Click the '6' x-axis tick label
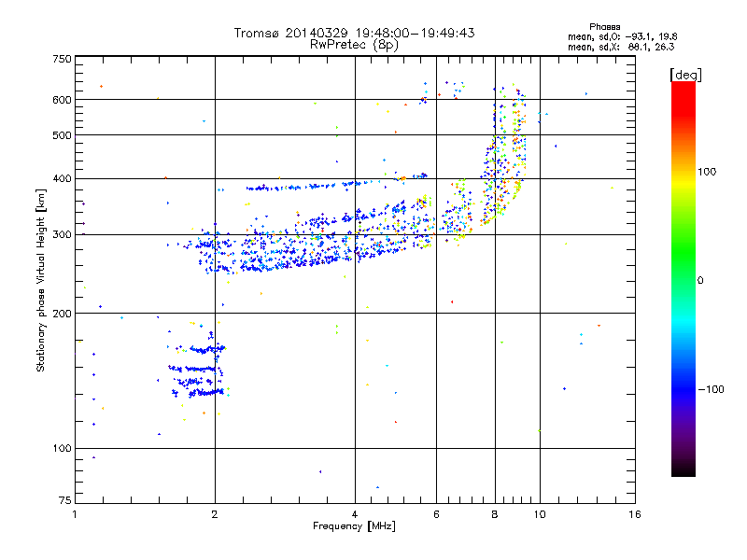Viewport: 747px width, 560px height. [x=436, y=514]
